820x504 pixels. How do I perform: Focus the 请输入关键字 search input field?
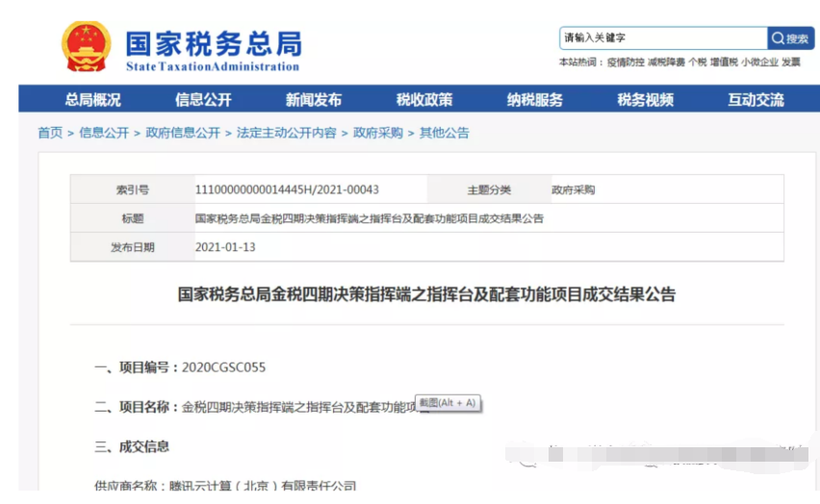point(662,38)
